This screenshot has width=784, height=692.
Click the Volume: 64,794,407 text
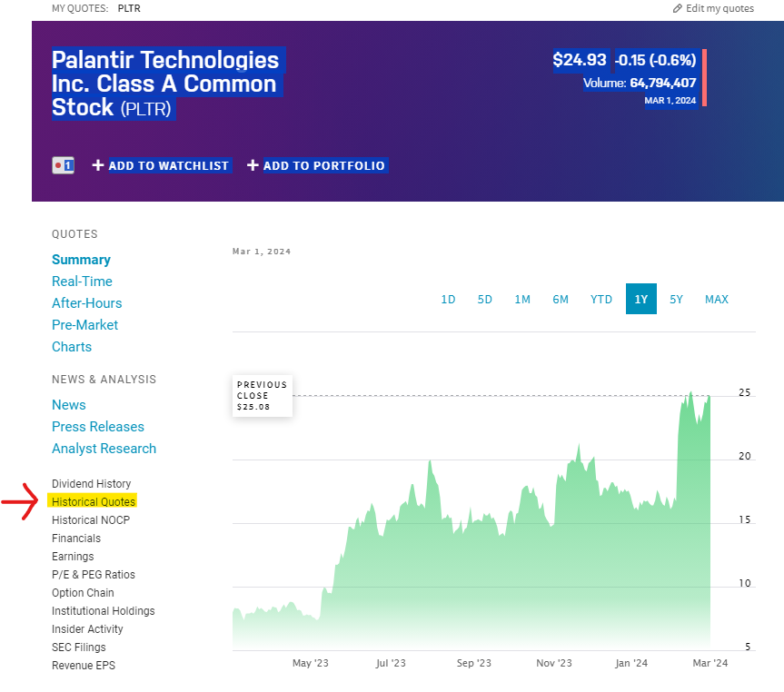click(x=640, y=83)
